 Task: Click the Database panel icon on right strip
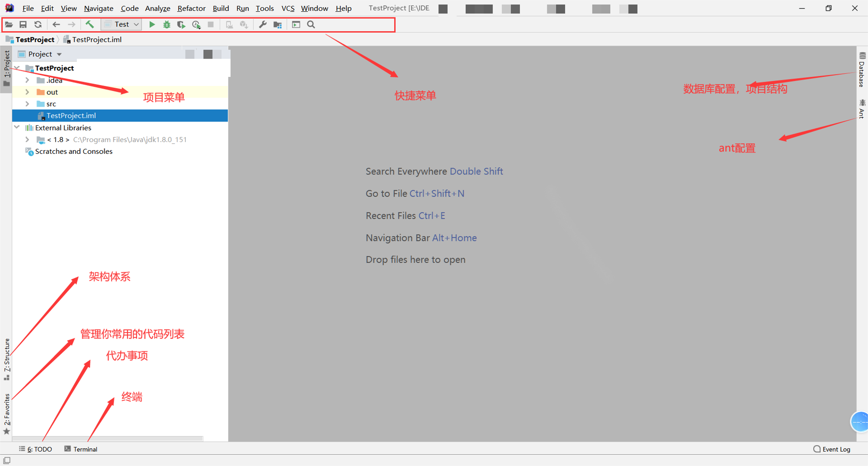(862, 56)
